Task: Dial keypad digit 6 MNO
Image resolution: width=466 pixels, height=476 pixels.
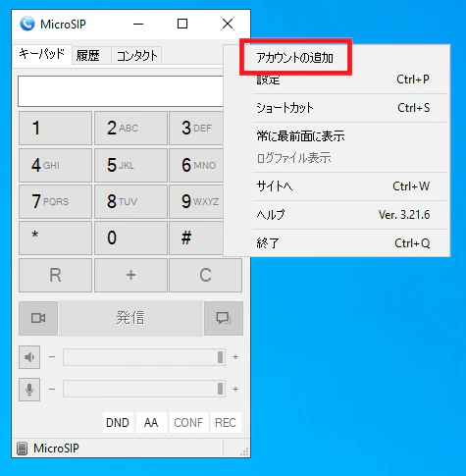Action: (196, 165)
